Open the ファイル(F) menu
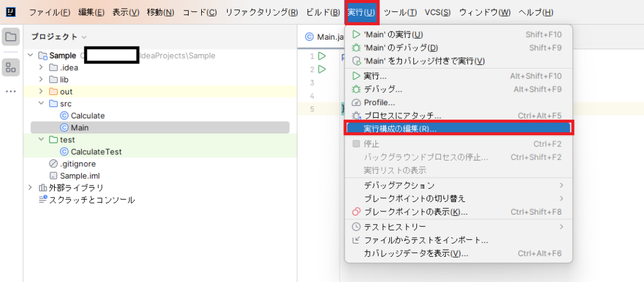Viewport: 644px width, 282px height. click(50, 13)
